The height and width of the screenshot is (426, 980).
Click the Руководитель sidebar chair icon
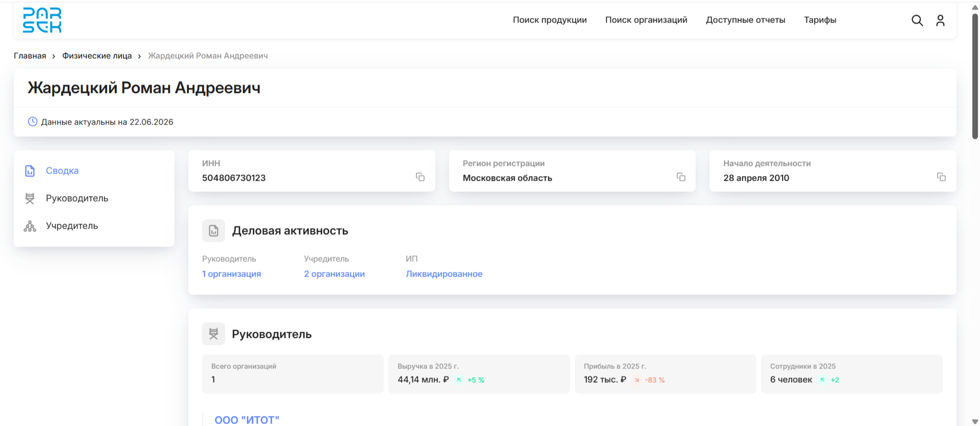pos(30,198)
